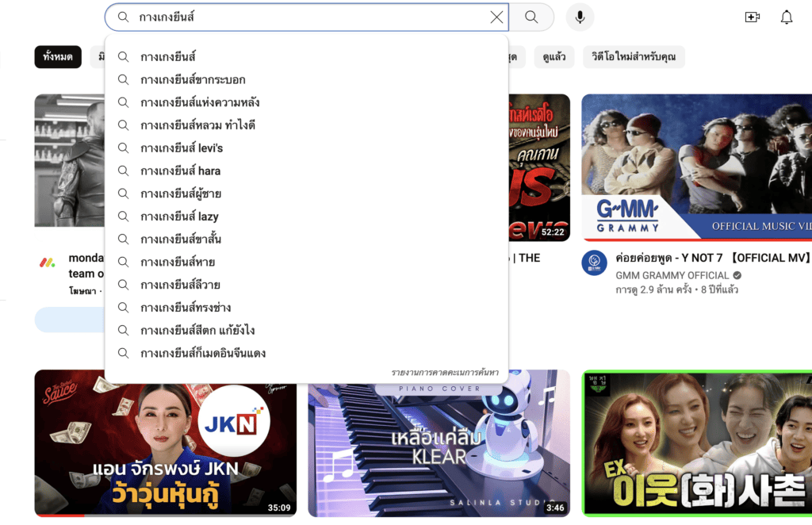
Task: Select the วิดีโอใหม่สำหรับคุณ filter chip
Action: tap(634, 57)
